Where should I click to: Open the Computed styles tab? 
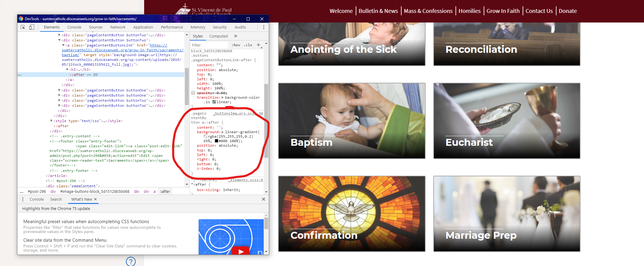pyautogui.click(x=218, y=36)
